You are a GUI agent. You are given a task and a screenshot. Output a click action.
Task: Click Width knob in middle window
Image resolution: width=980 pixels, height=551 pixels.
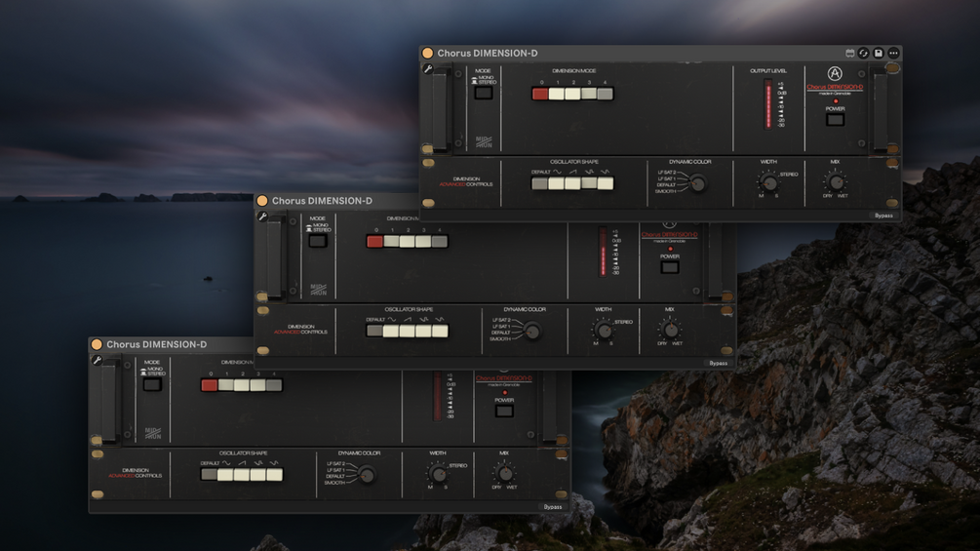coord(604,331)
